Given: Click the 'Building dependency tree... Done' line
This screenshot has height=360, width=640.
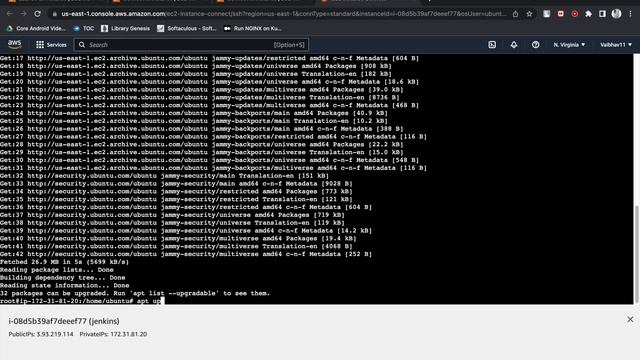Looking at the screenshot, I should click(x=63, y=278).
